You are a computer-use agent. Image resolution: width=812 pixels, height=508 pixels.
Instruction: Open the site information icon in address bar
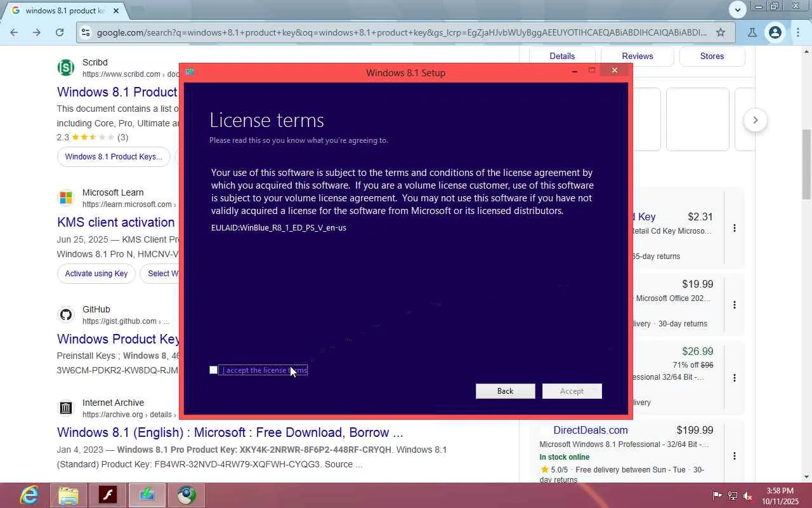tap(86, 32)
